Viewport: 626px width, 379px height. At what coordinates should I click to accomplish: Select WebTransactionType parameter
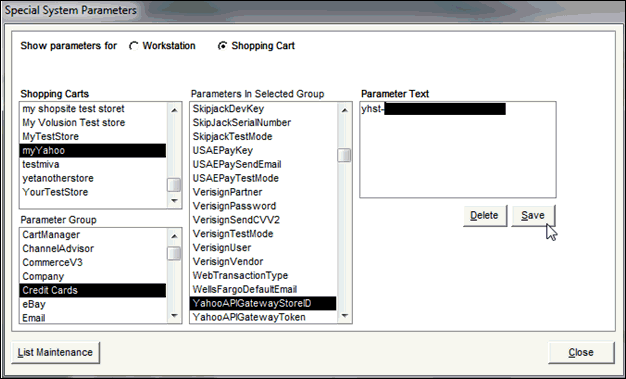(263, 276)
